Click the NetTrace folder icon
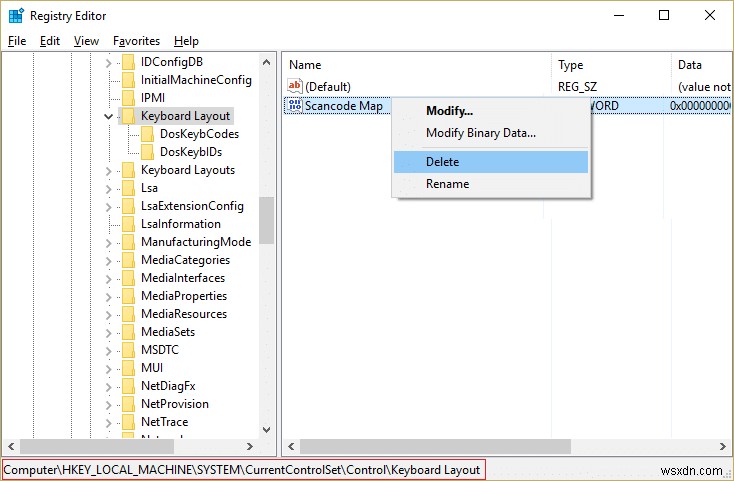The image size is (734, 481). click(x=128, y=422)
